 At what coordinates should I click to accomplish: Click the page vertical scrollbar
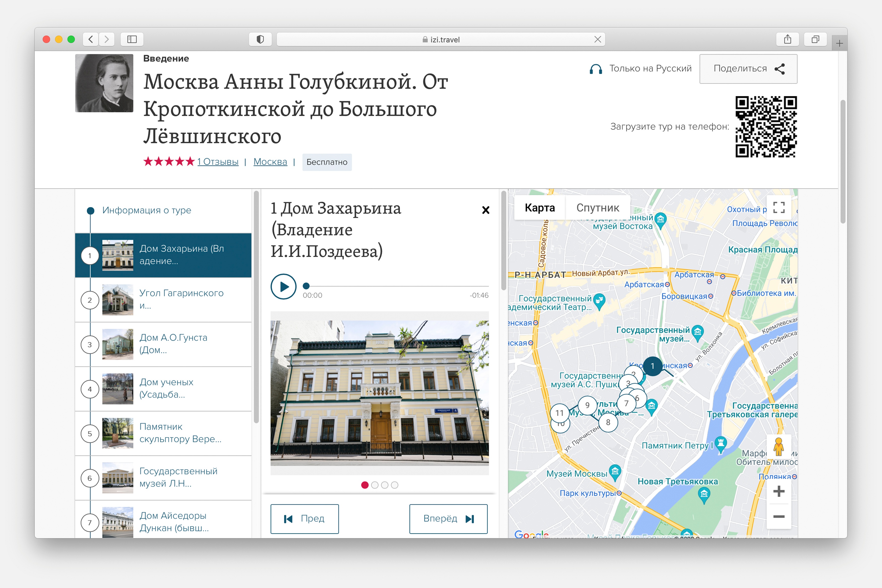(x=843, y=162)
